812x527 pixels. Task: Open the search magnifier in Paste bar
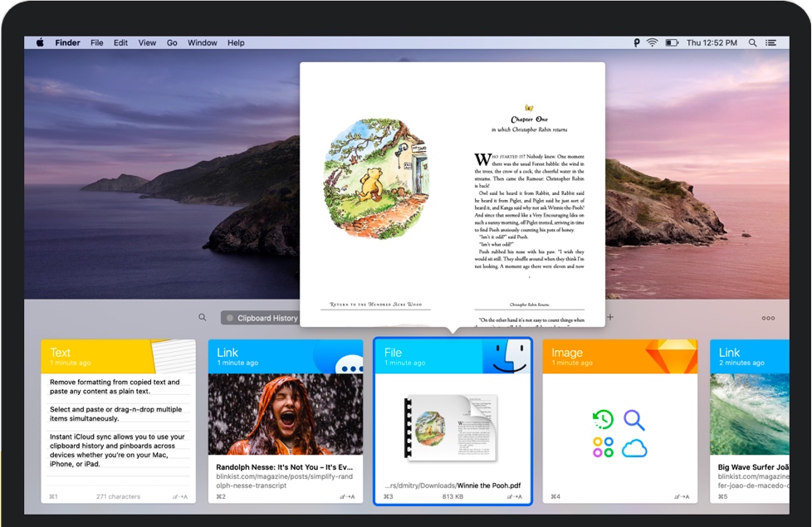(203, 318)
